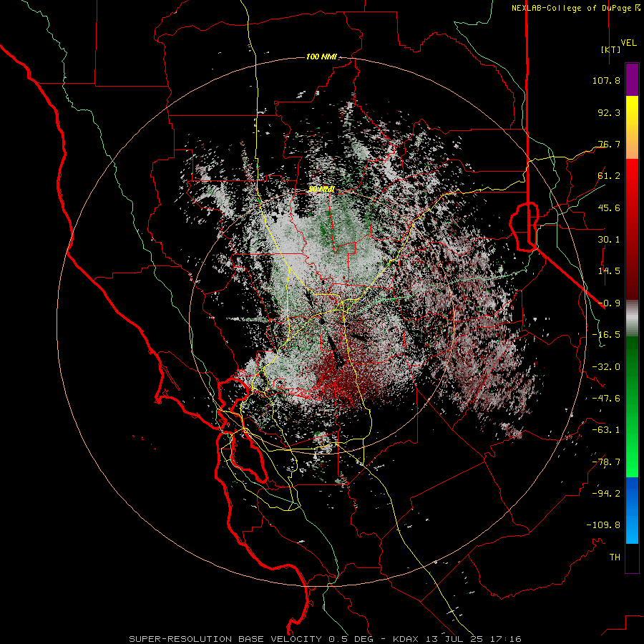Select the 76.7 scale value
644x644 pixels.
click(x=609, y=144)
